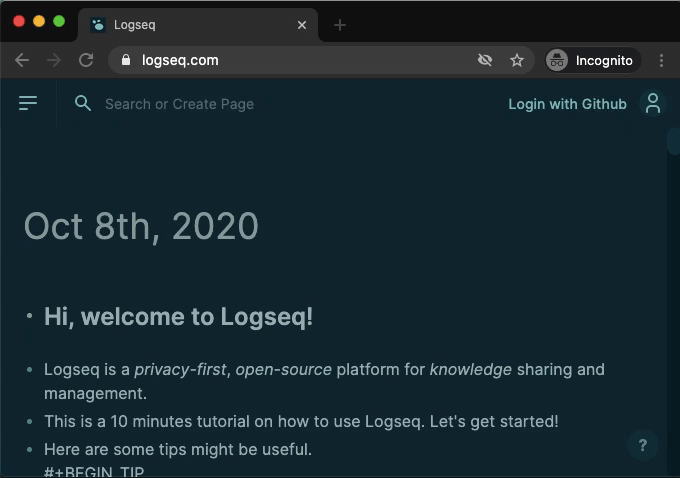Viewport: 680px width, 478px height.
Task: Click the search magnifier icon
Action: click(82, 103)
